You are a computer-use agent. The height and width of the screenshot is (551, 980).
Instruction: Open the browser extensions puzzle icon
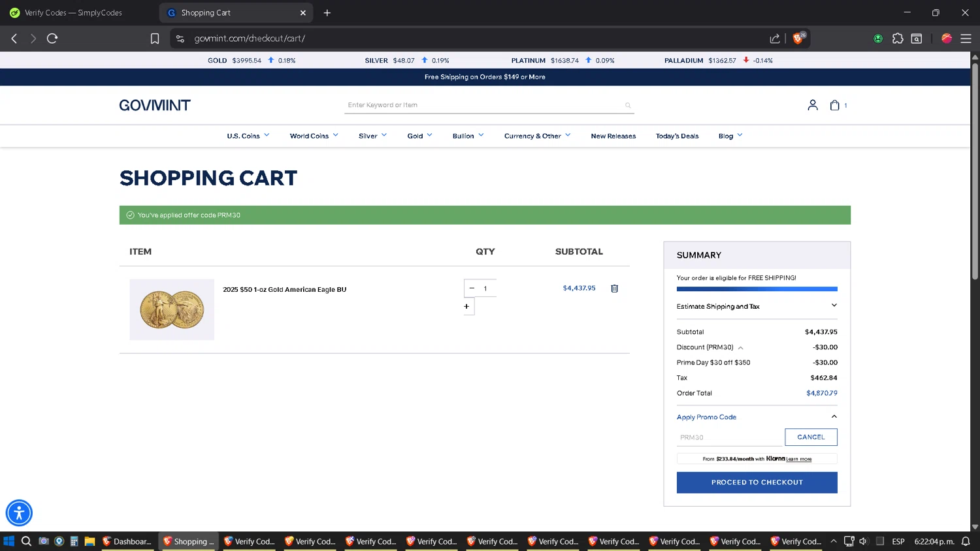tap(898, 39)
